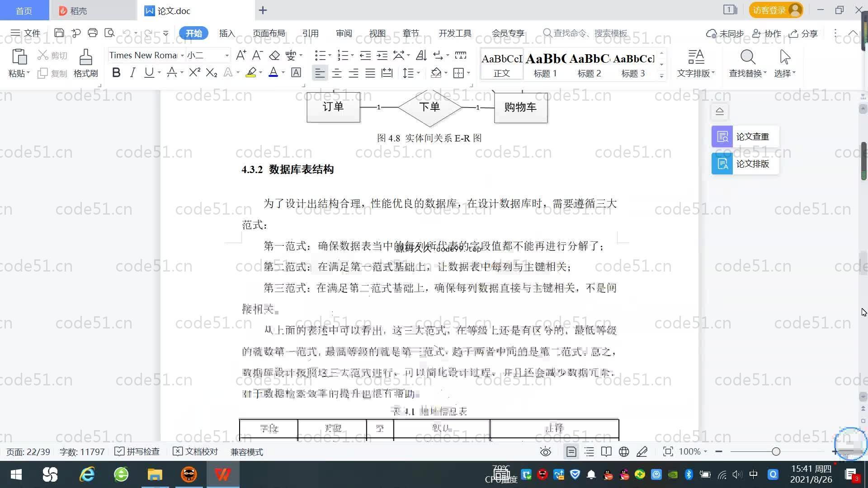The image size is (868, 488).
Task: Open a new tab with plus button
Action: click(263, 10)
